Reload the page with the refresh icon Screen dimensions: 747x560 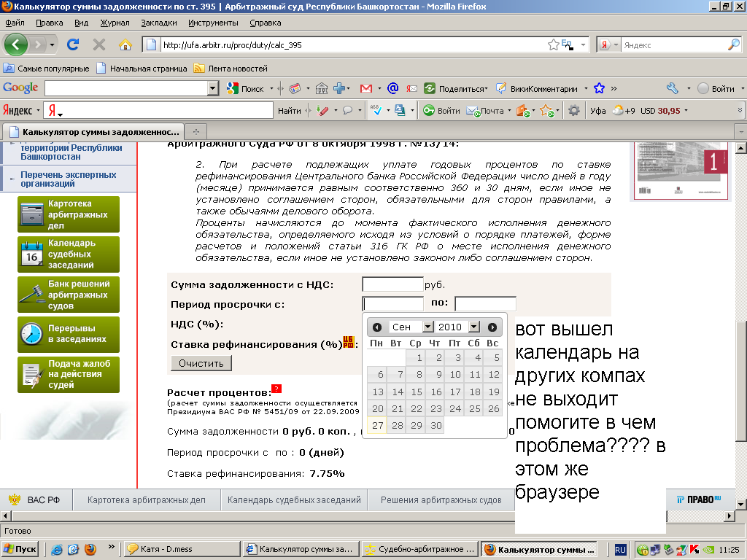click(72, 44)
